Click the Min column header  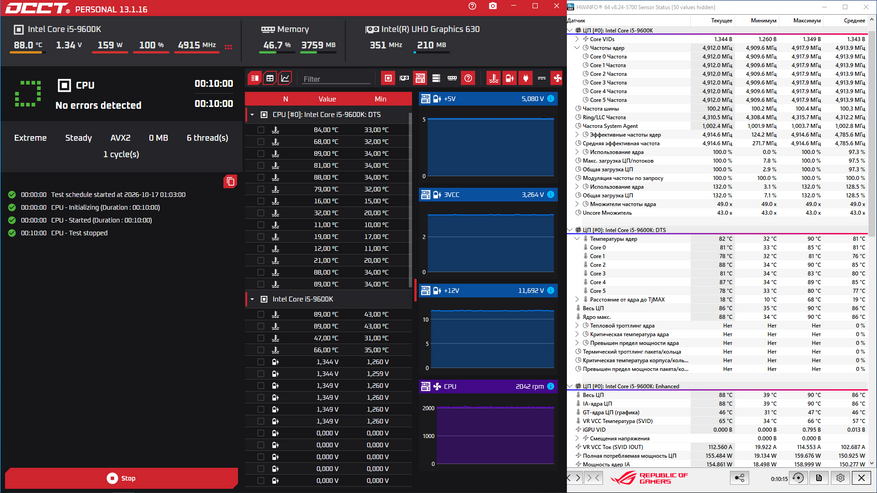coord(380,99)
